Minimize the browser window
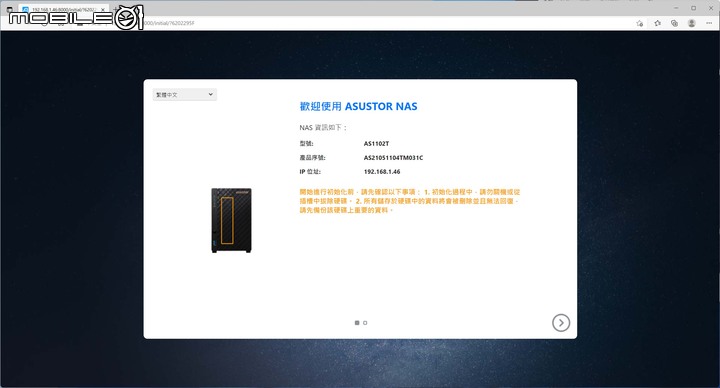The height and width of the screenshot is (388, 720). (x=676, y=8)
